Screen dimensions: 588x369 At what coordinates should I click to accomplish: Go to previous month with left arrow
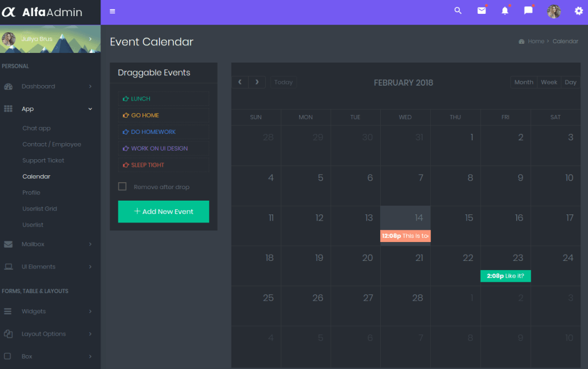[x=240, y=82]
